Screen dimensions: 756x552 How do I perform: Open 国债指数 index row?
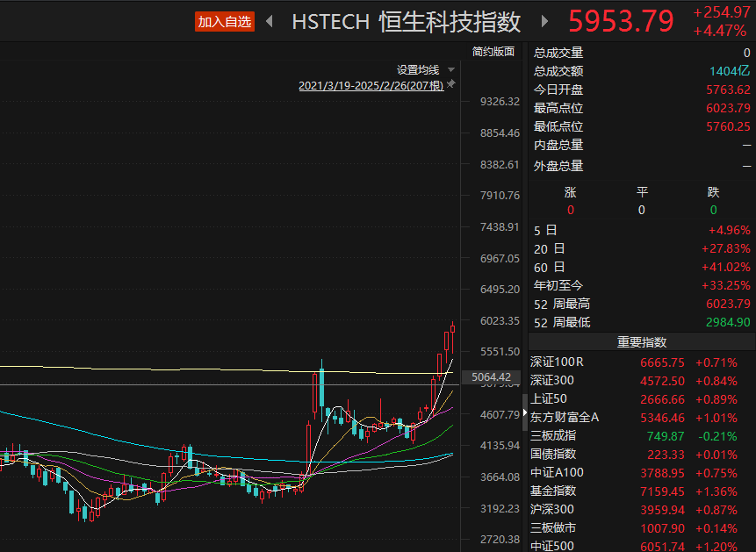[x=553, y=455]
